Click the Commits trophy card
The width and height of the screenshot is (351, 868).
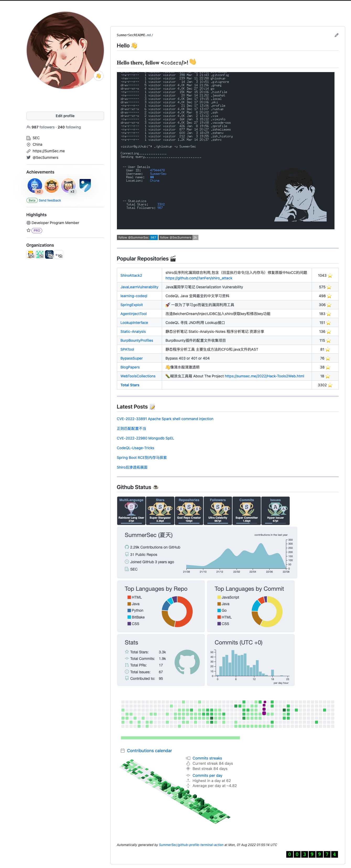[x=246, y=511]
